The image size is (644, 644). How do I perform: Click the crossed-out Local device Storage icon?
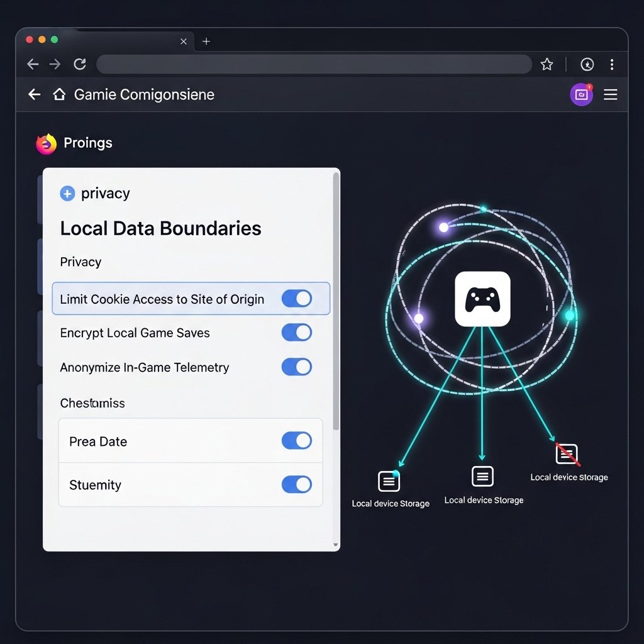(x=567, y=453)
